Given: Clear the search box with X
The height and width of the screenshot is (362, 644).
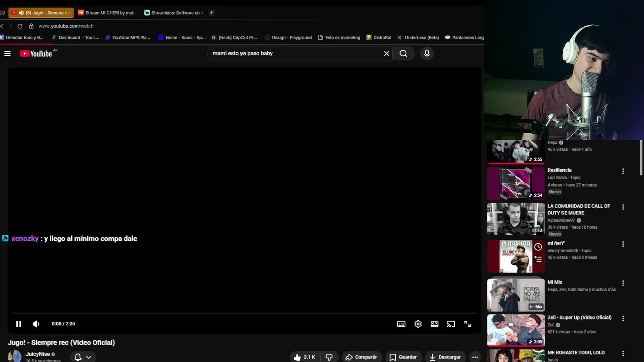Looking at the screenshot, I should tap(387, 53).
